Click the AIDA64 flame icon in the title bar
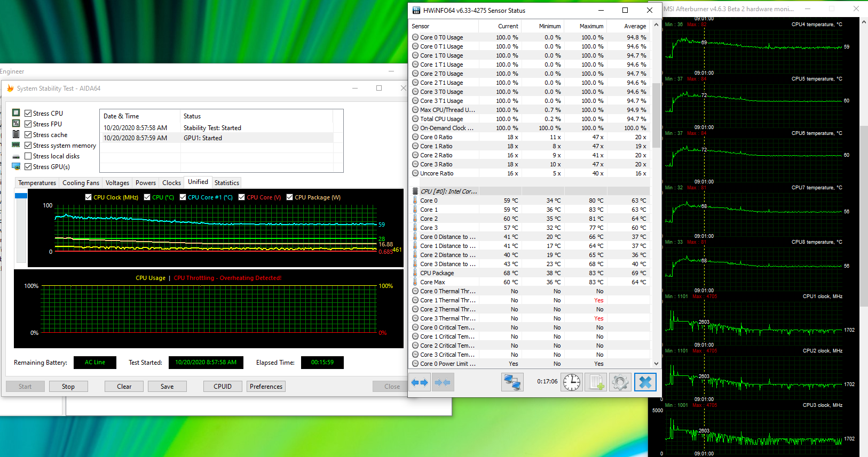 (x=10, y=89)
